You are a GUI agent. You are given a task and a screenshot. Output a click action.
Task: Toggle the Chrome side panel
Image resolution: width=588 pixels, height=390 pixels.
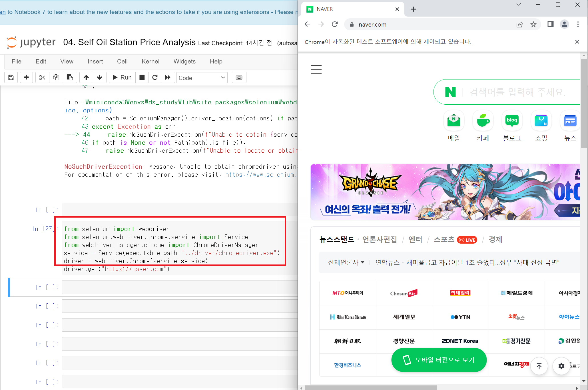coord(550,25)
